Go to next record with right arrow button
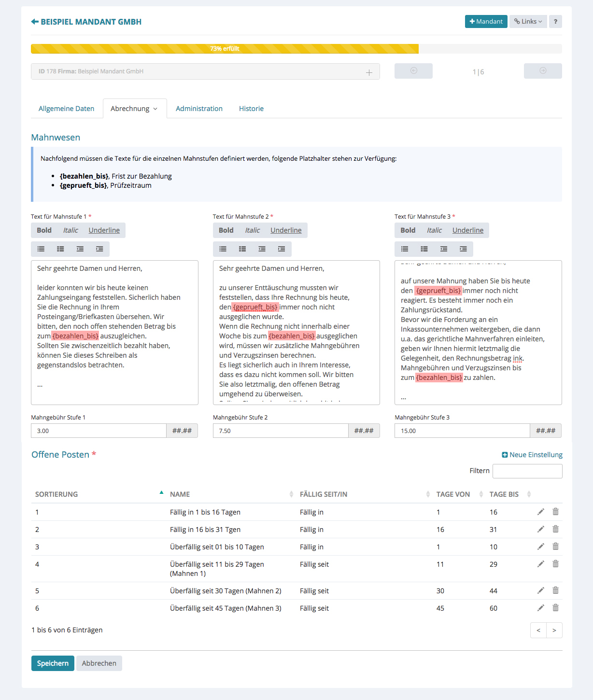593x700 pixels. pos(543,71)
